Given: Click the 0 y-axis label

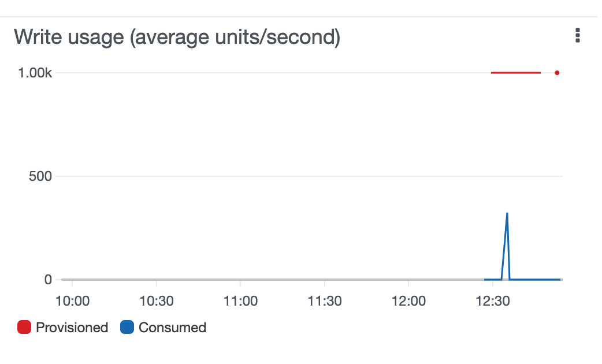Looking at the screenshot, I should tap(48, 280).
